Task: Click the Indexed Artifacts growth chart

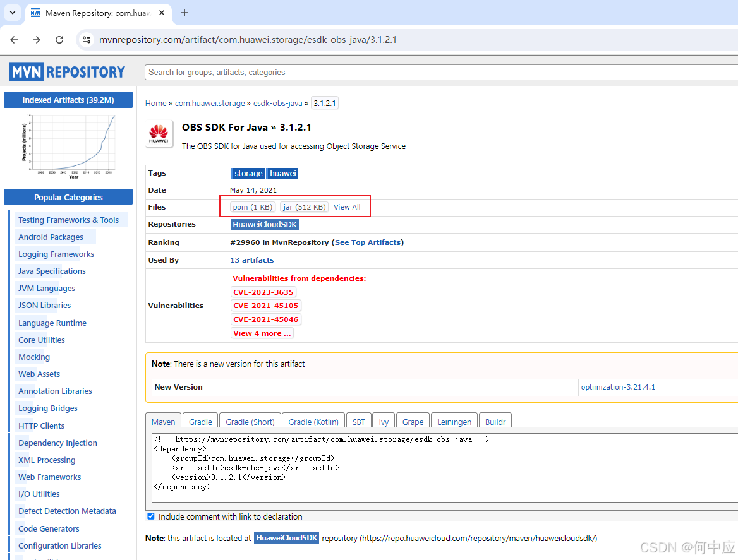Action: 68,146
